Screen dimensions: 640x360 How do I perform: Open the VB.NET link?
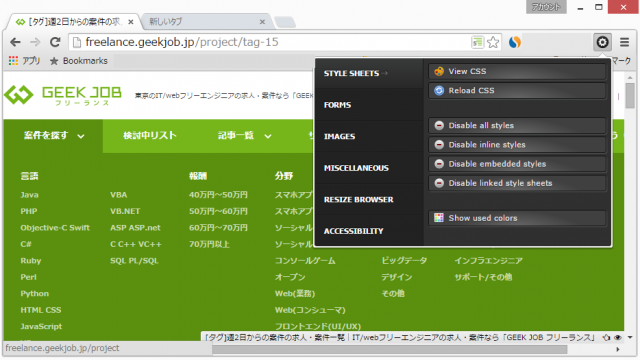(x=125, y=211)
